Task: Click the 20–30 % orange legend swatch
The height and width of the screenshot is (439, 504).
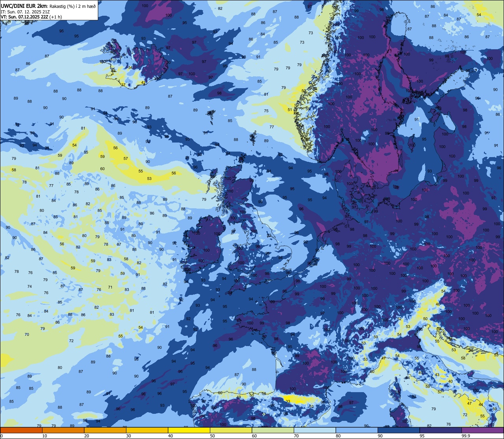Action: click(x=105, y=430)
